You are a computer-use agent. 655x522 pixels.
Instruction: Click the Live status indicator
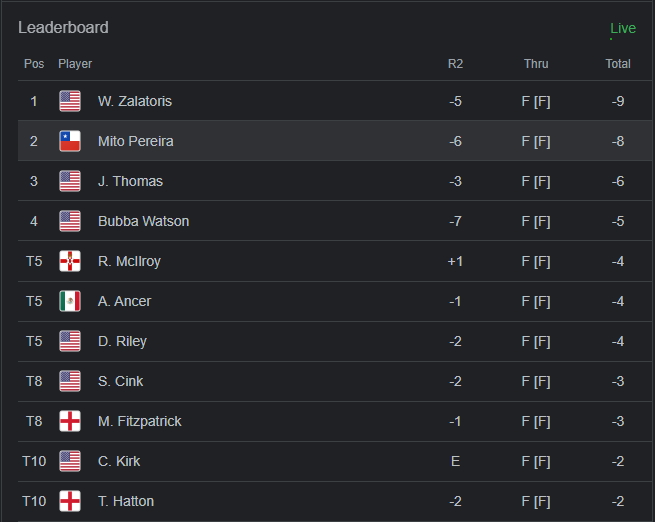(x=622, y=28)
